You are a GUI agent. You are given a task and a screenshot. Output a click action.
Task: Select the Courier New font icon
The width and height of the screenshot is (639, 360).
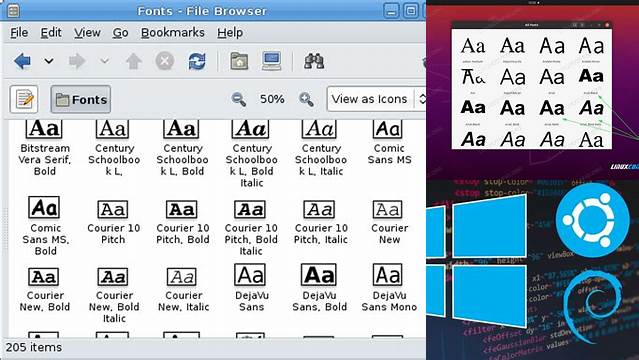pos(388,210)
